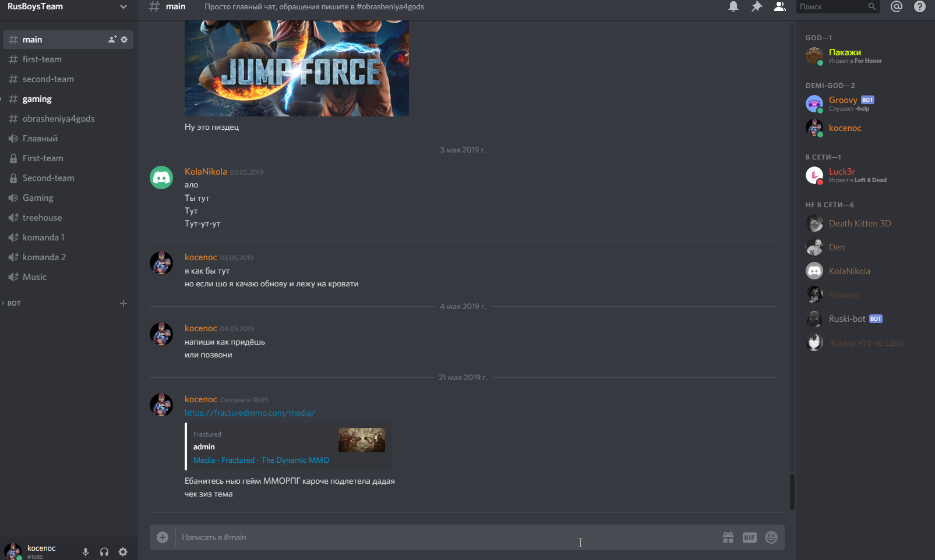Viewport: 935px width, 560px height.
Task: Open RusBoysTeam server dropdown menu
Action: tap(124, 6)
